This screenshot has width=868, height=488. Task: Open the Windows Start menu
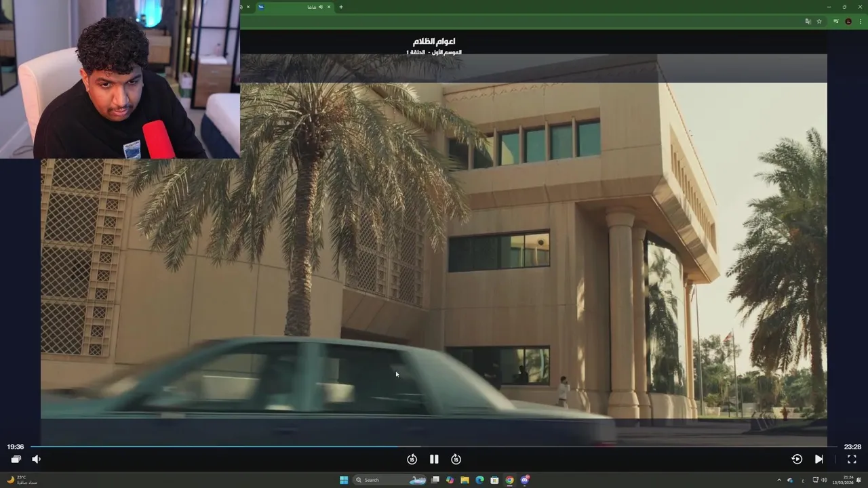[344, 480]
